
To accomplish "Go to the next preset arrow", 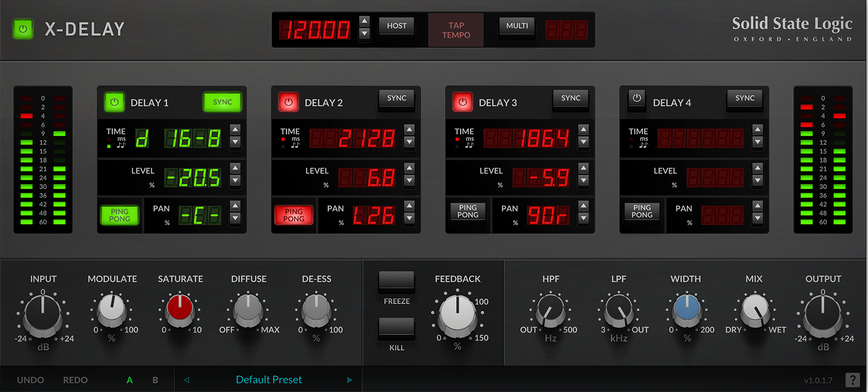I will click(x=350, y=380).
